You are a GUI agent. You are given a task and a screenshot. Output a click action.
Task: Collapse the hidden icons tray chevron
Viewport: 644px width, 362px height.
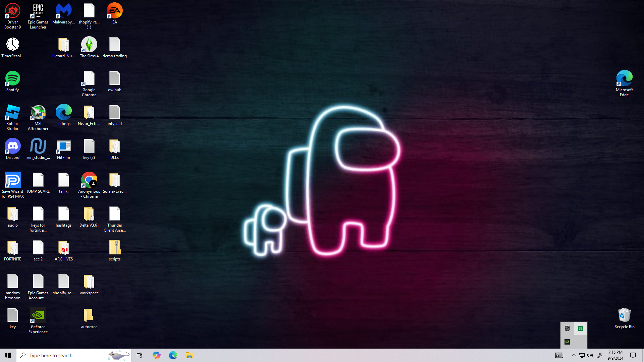574,355
